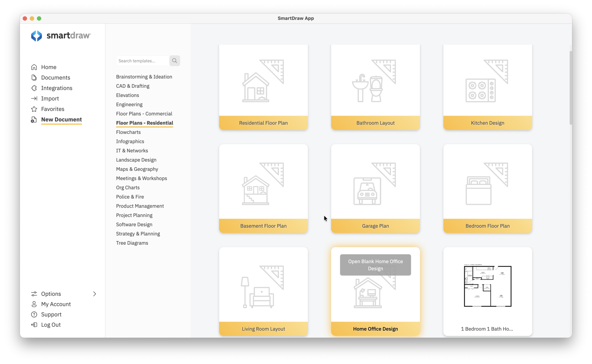The image size is (592, 364).
Task: Click the Support question mark icon
Action: (x=34, y=315)
